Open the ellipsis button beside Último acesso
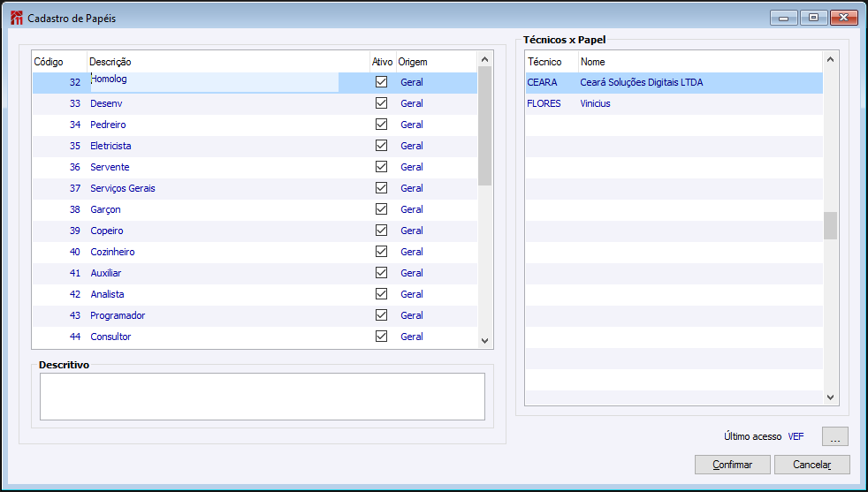The width and height of the screenshot is (868, 492). (835, 436)
